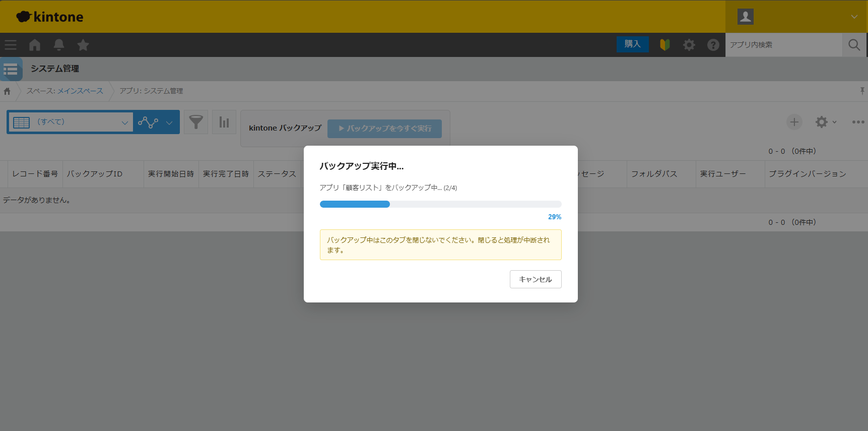The image size is (868, 431).
Task: Expand the user account menu chevron
Action: coord(854,17)
